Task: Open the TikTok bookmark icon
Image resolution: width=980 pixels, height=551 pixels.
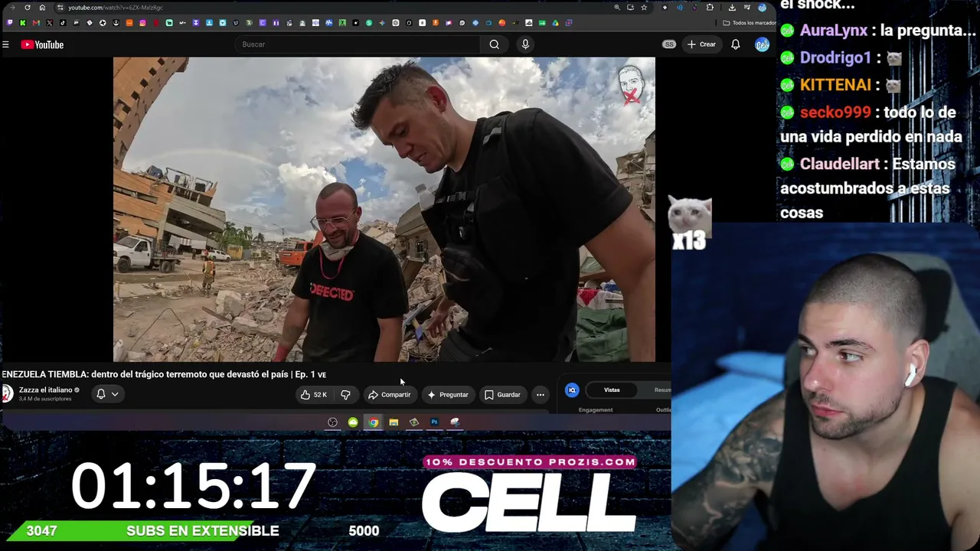Action: (63, 23)
